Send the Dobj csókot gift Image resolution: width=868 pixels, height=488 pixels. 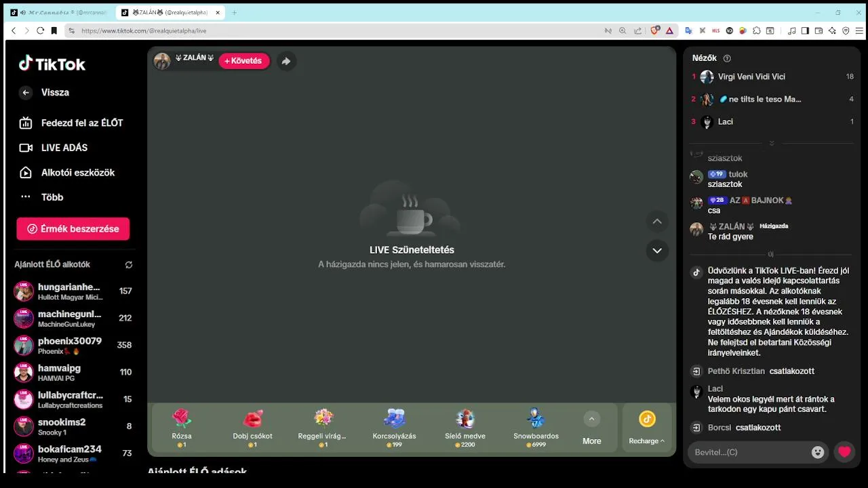click(x=252, y=428)
